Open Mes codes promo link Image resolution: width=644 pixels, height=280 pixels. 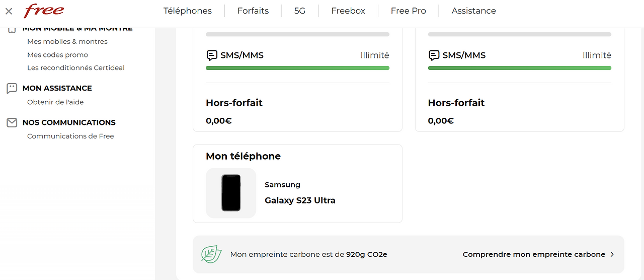(x=57, y=55)
